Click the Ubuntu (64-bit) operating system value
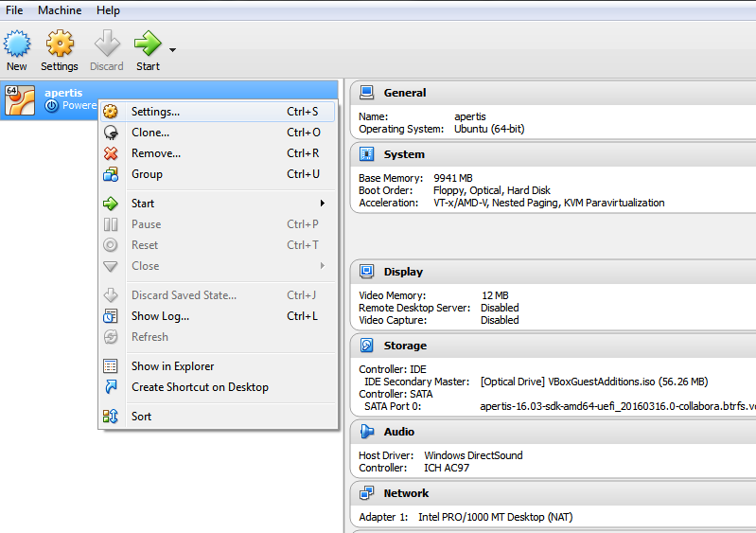Image resolution: width=756 pixels, height=533 pixels. pos(489,129)
